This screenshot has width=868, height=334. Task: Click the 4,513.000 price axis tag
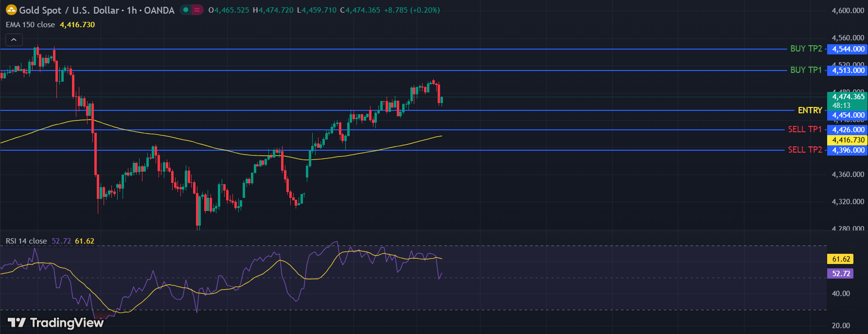[x=848, y=70]
